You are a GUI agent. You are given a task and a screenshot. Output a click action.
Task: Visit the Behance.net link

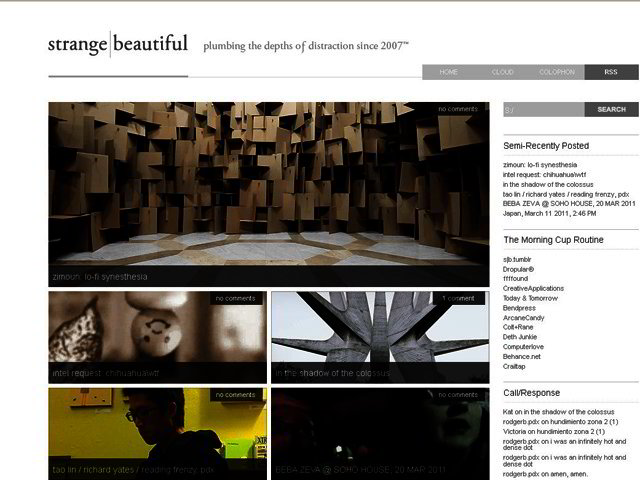coord(522,356)
